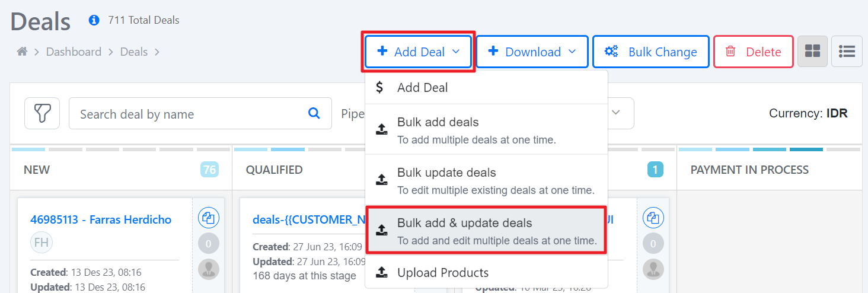Open the filter funnel icon
Viewport: 868px width, 293px height.
[42, 113]
